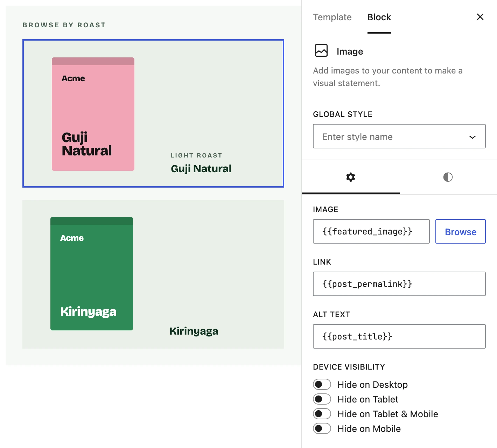Close the block settings sidebar
The width and height of the screenshot is (497, 448).
[x=480, y=17]
